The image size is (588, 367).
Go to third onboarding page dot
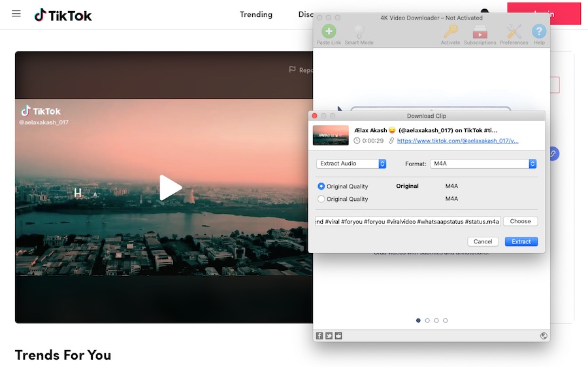pyautogui.click(x=436, y=321)
